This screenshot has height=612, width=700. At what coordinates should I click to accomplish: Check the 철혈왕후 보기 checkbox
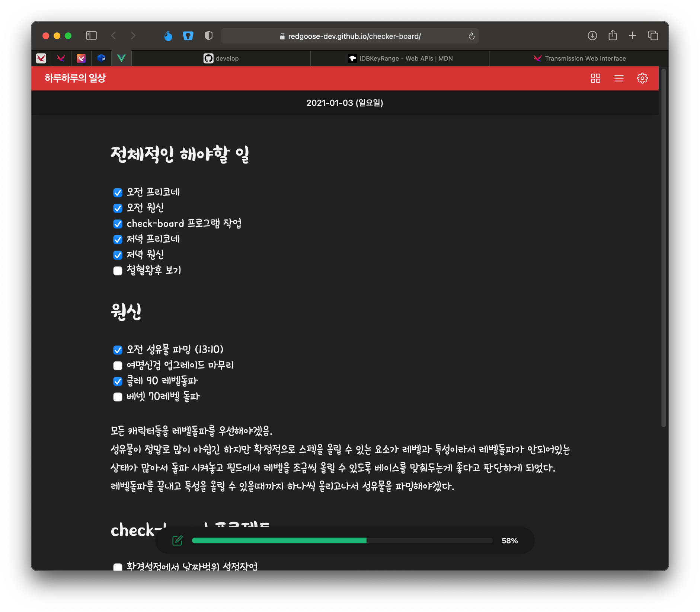118,271
